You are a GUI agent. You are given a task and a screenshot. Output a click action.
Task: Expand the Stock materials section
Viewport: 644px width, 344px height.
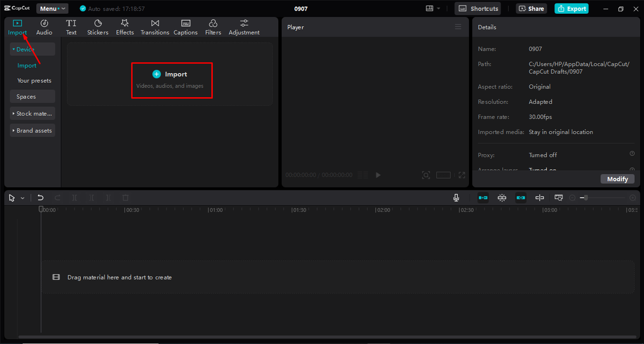(x=32, y=113)
